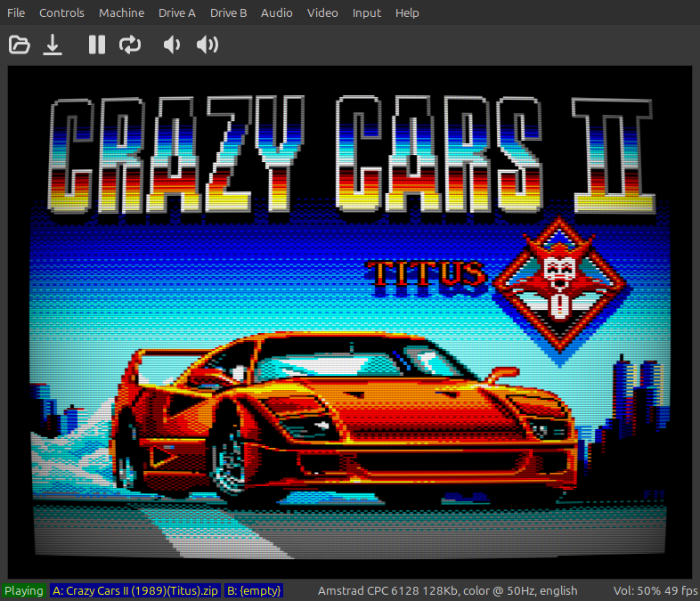
Task: Lower volume with the quieter speaker icon
Action: coord(171,45)
